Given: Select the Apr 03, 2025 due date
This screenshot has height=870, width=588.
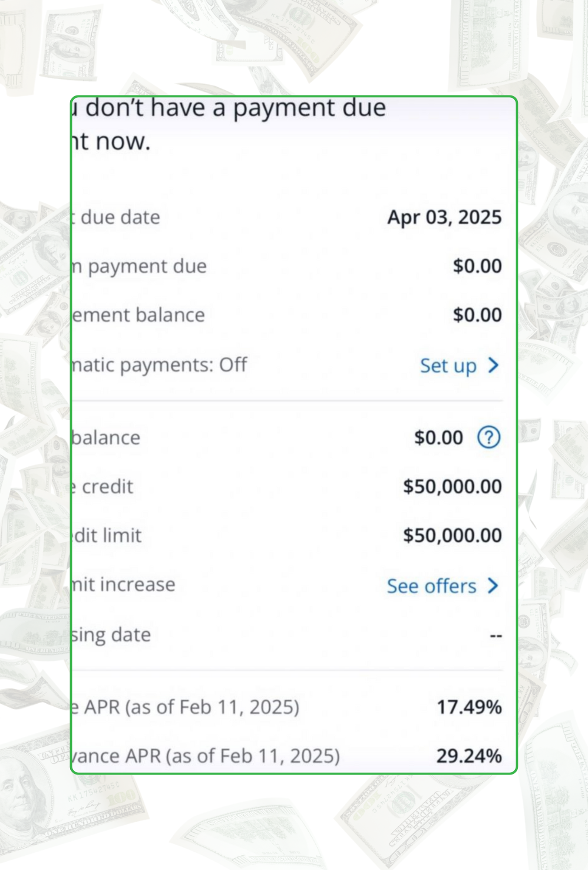Looking at the screenshot, I should point(444,217).
